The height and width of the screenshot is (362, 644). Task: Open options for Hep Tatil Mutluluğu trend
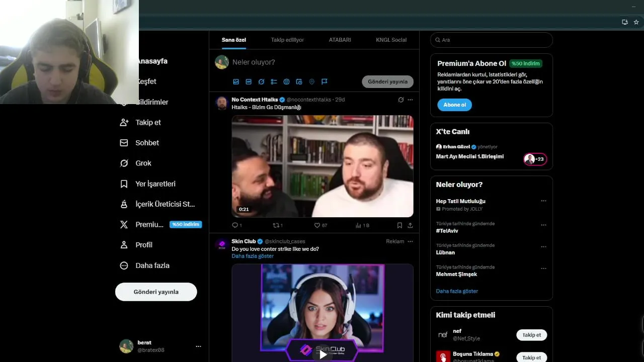coord(543,201)
